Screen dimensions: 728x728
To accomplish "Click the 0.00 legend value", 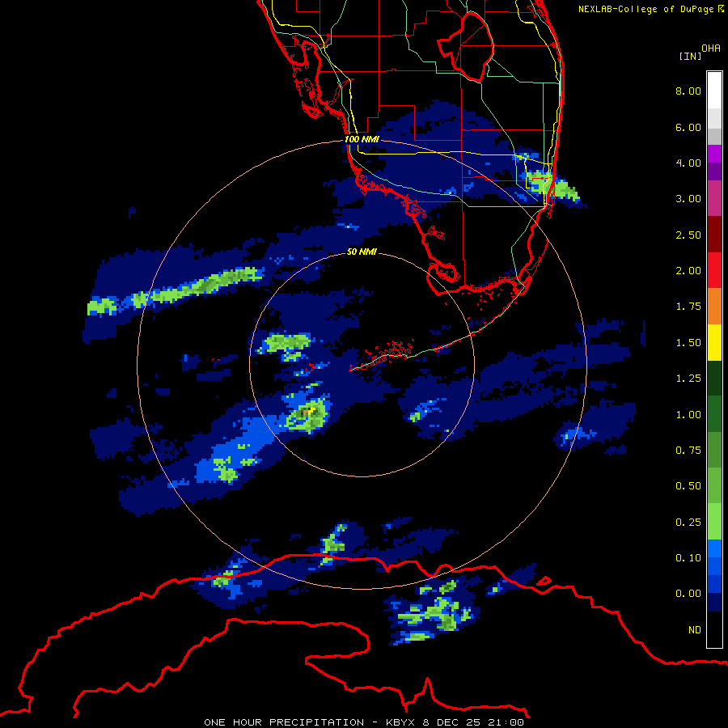I will pos(688,594).
